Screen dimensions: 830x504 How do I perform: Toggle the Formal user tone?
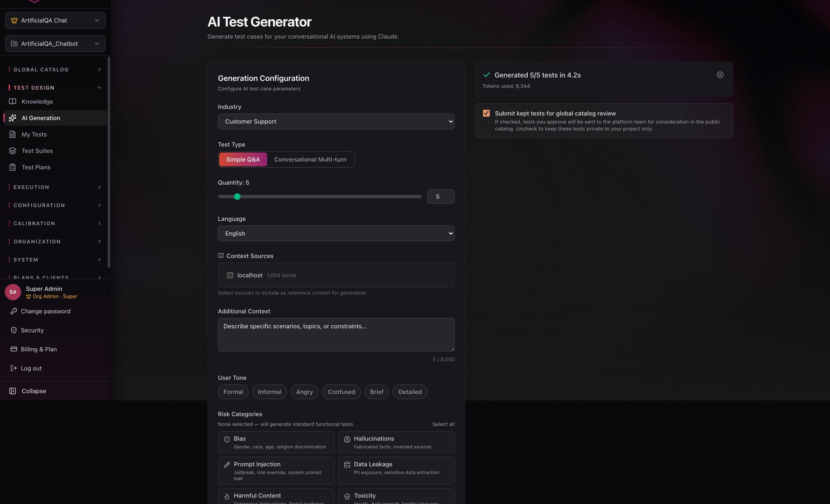coord(233,392)
